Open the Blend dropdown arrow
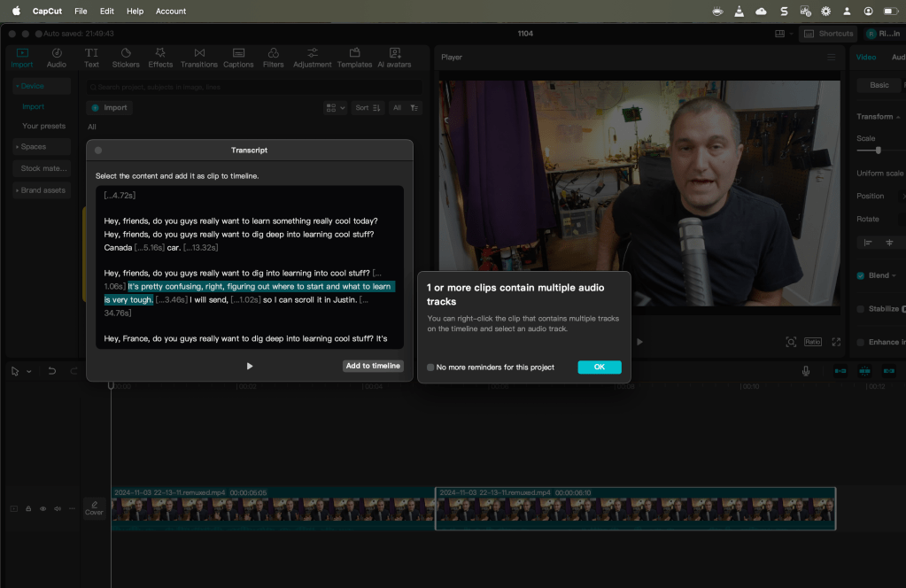 tap(894, 275)
